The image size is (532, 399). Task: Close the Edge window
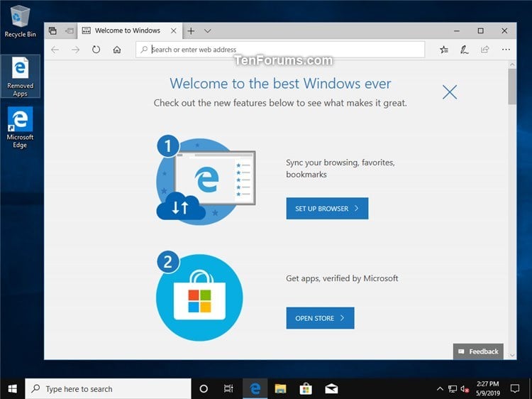tap(504, 31)
